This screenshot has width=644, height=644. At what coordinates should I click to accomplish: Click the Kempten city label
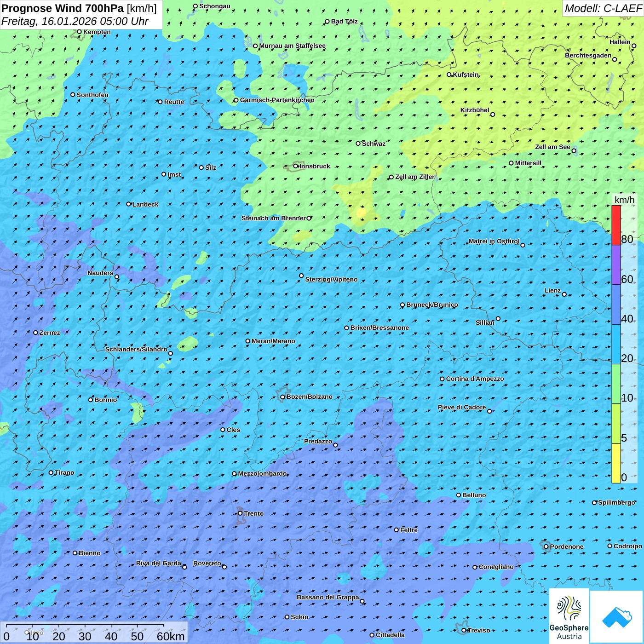point(97,32)
